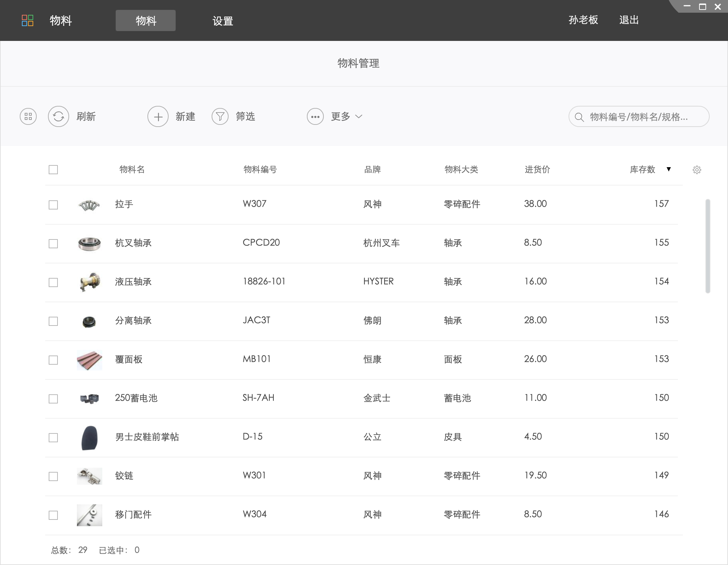Open column settings gear icon
Image resolution: width=728 pixels, height=565 pixels.
(x=697, y=170)
